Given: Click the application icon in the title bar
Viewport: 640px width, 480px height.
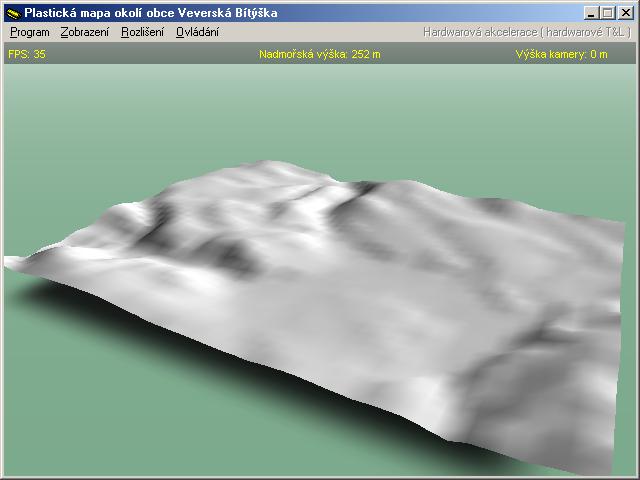Looking at the screenshot, I should click(13, 12).
